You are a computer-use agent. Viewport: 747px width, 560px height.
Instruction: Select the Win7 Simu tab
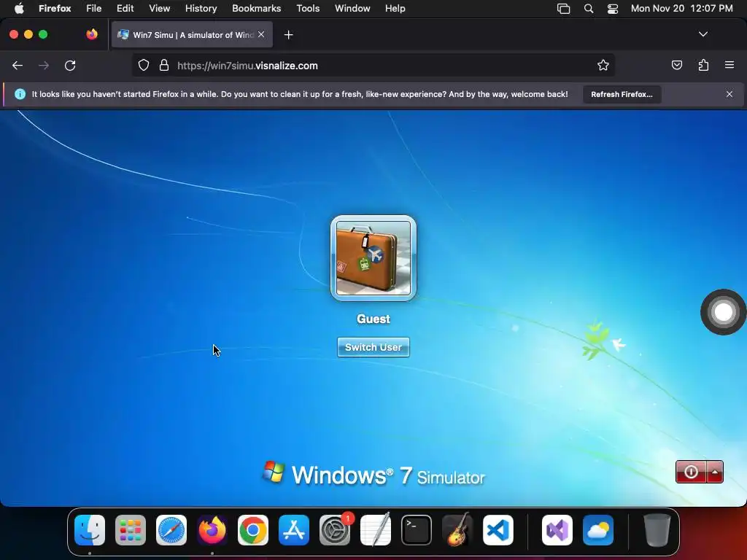tap(192, 35)
